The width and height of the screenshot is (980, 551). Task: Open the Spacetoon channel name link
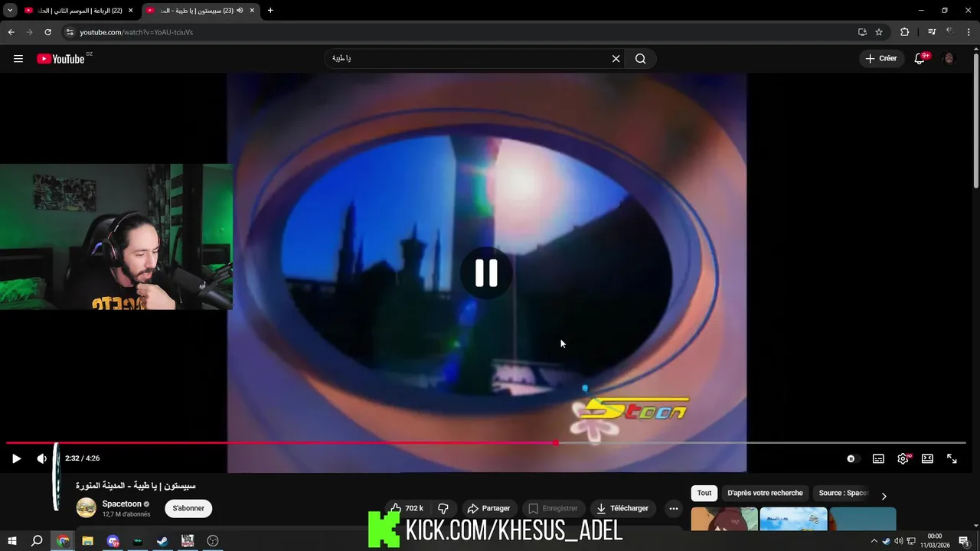coord(122,504)
